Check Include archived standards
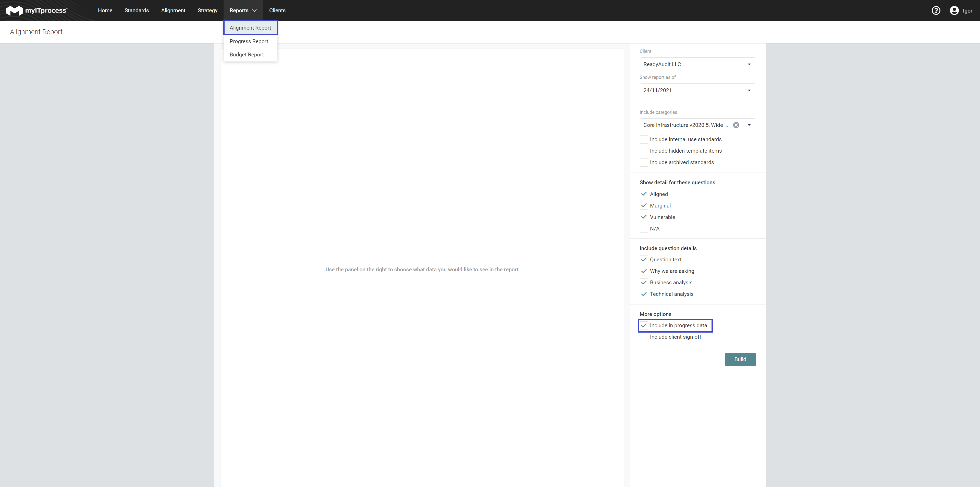 coord(644,162)
